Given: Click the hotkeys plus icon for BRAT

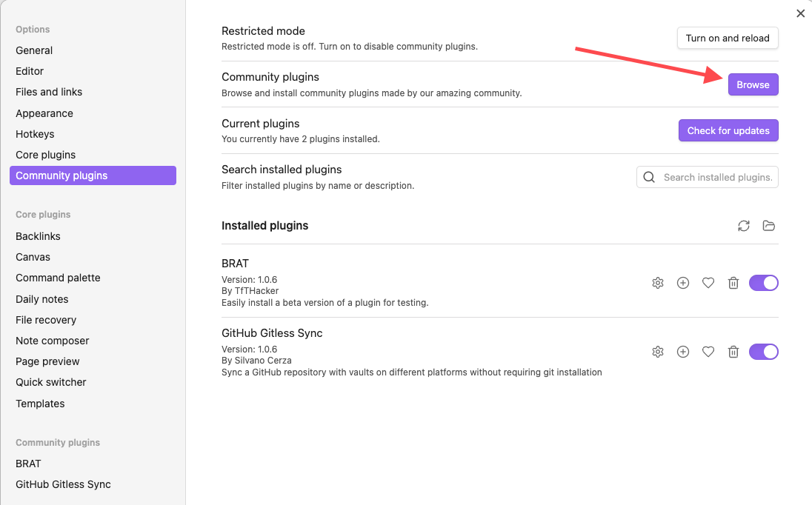Looking at the screenshot, I should [683, 283].
